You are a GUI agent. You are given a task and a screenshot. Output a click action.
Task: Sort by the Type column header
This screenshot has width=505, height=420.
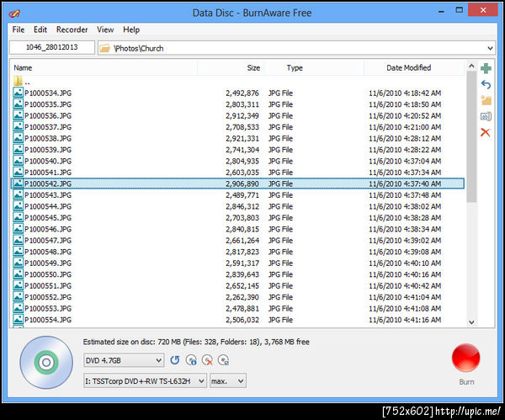point(314,67)
